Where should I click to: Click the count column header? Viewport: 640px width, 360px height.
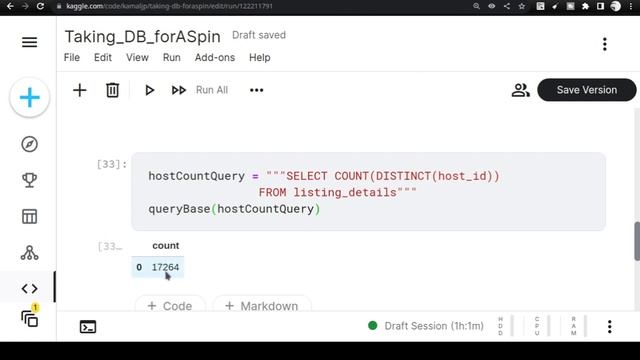(x=165, y=245)
